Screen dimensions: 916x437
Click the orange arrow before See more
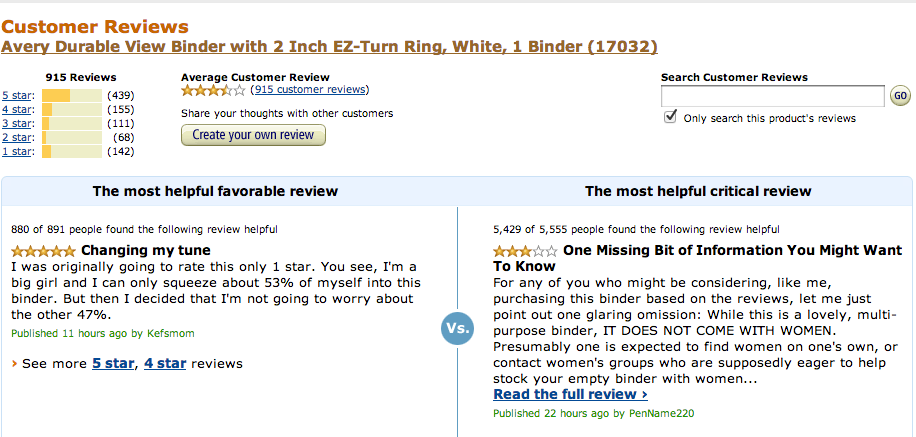(x=14, y=364)
